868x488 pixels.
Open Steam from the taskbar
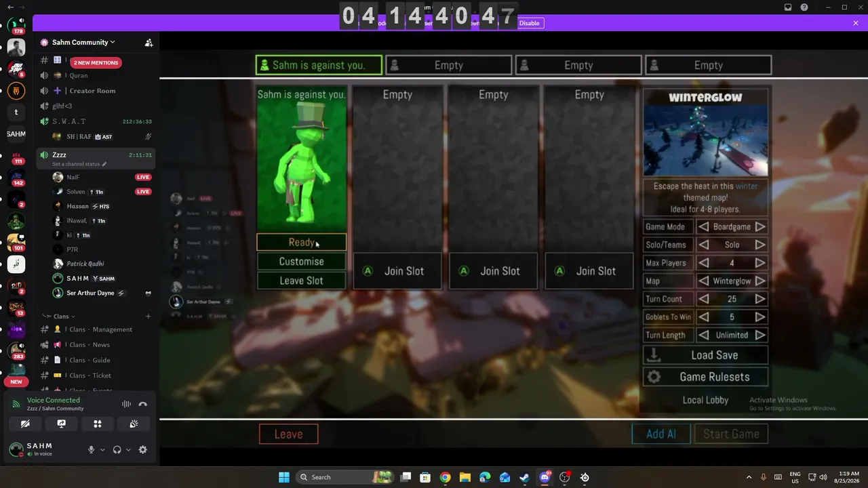click(x=525, y=477)
